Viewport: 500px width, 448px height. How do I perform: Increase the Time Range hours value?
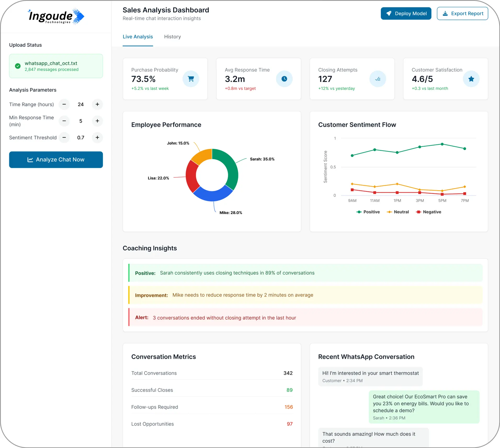97,104
